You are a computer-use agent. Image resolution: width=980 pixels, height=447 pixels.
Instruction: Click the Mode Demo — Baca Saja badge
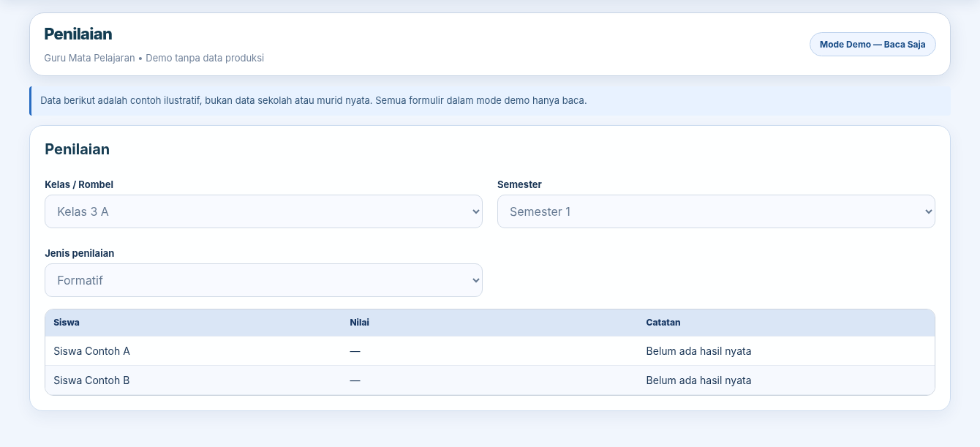(872, 44)
